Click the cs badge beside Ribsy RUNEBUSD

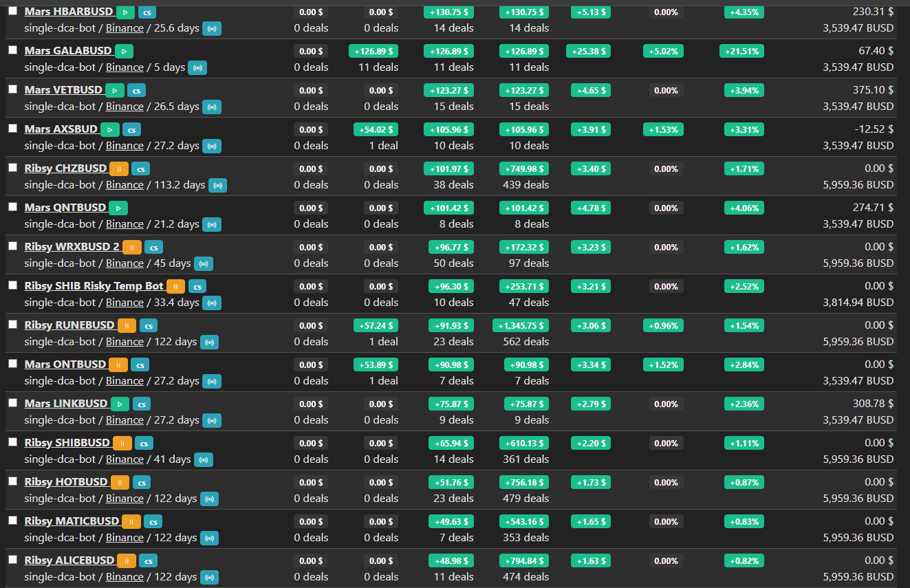149,325
